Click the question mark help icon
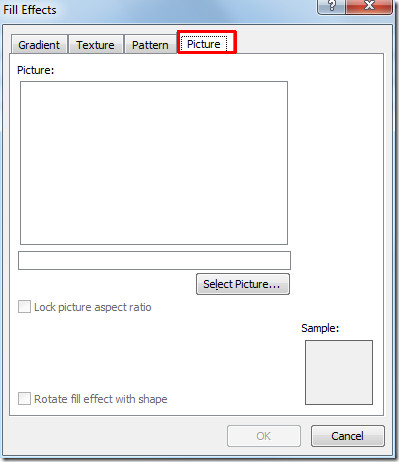The height and width of the screenshot is (462, 399). [x=331, y=6]
